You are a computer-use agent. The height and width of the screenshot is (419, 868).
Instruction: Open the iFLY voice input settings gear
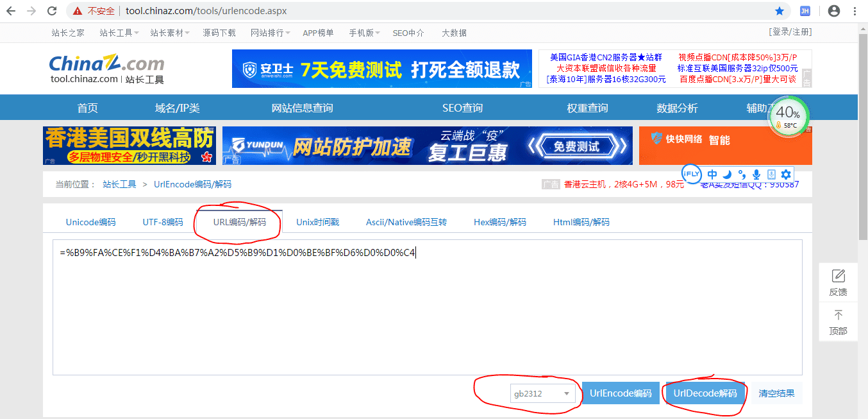click(x=785, y=174)
